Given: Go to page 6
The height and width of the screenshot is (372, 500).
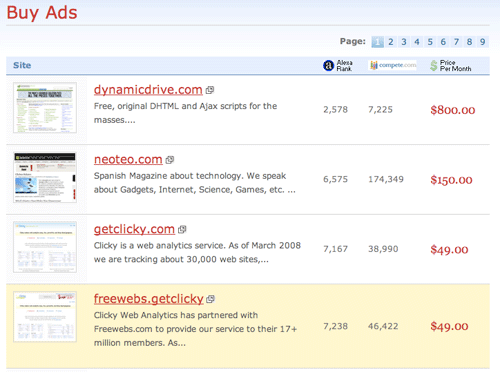Looking at the screenshot, I should coord(443,42).
